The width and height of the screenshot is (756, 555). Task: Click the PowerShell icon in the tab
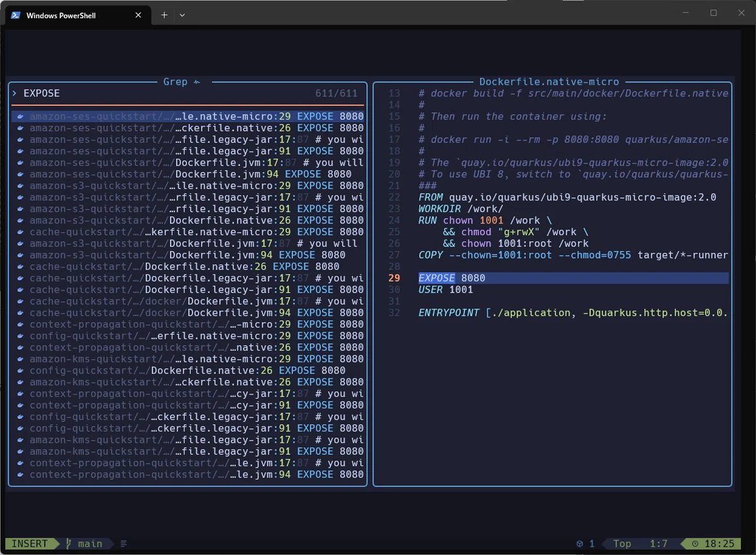coord(16,15)
